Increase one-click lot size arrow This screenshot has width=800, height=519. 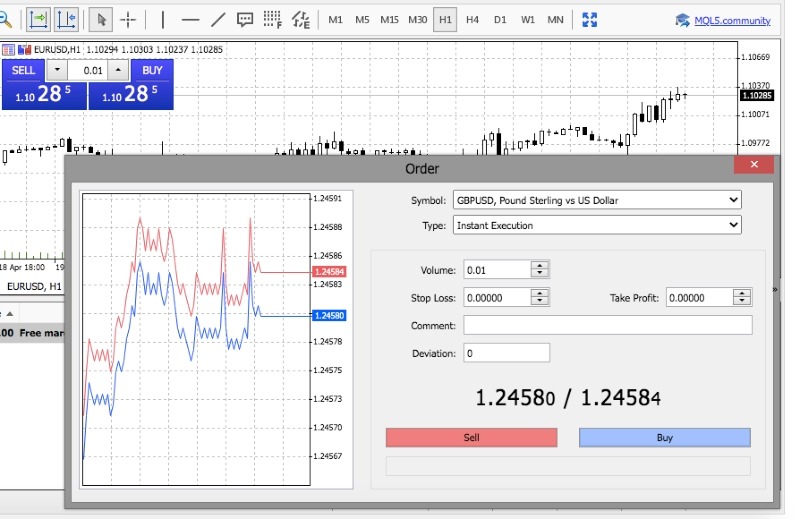[x=118, y=70]
